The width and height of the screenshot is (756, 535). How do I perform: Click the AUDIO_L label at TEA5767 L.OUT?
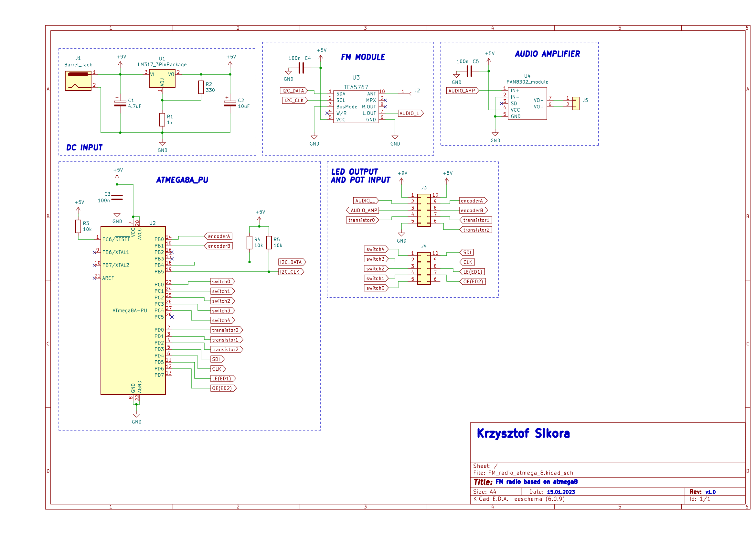[410, 113]
